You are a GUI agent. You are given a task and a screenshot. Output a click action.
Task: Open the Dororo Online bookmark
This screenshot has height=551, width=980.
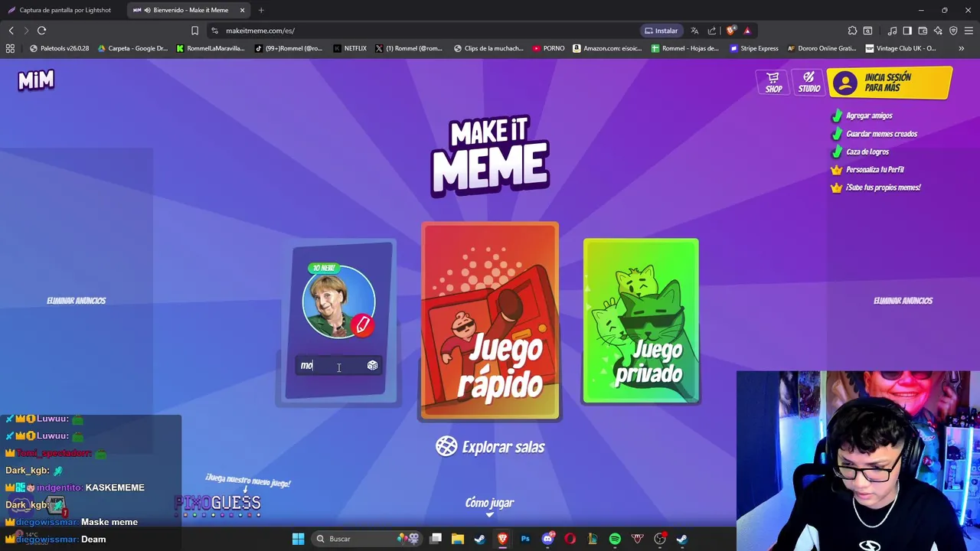tap(821, 48)
